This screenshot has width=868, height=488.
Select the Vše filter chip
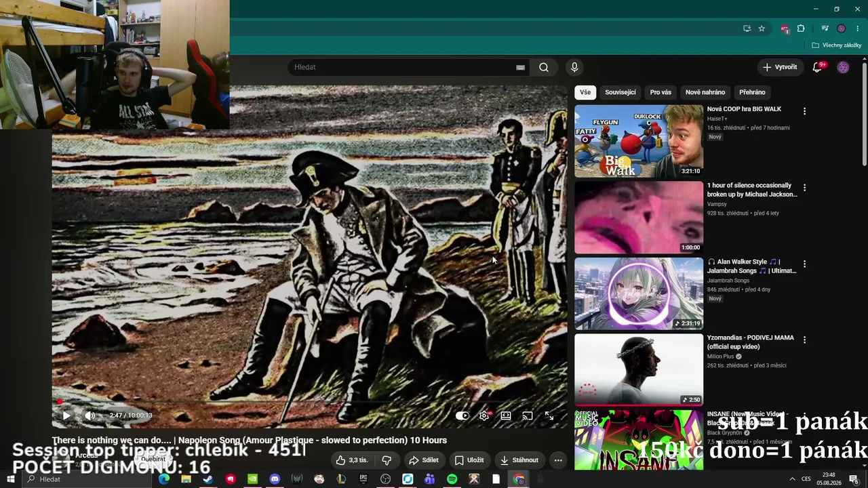click(585, 92)
